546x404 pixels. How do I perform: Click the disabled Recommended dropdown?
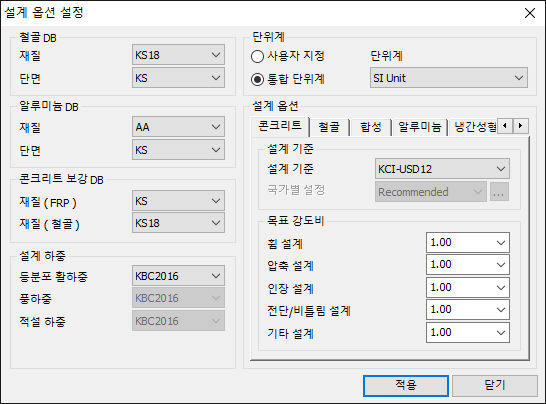coord(431,192)
